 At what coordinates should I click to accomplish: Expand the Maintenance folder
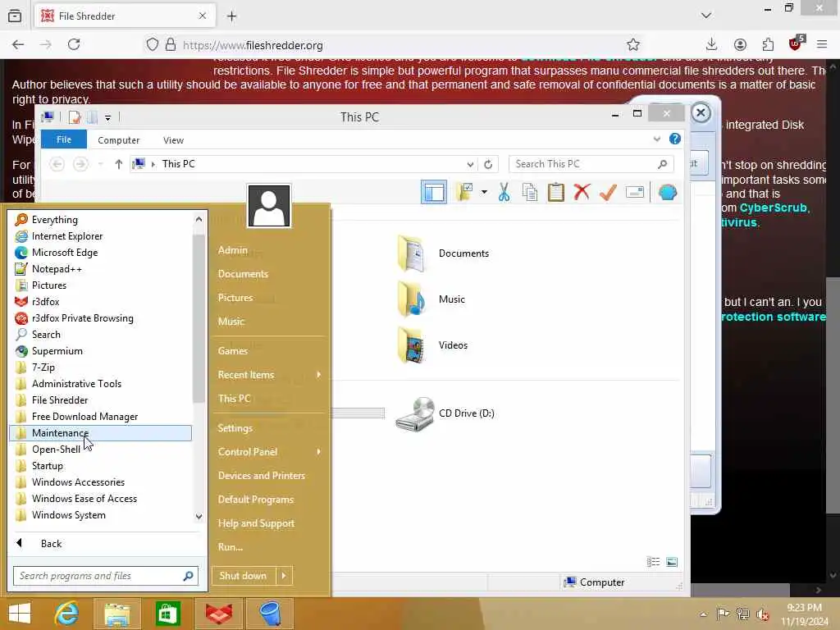(x=101, y=433)
